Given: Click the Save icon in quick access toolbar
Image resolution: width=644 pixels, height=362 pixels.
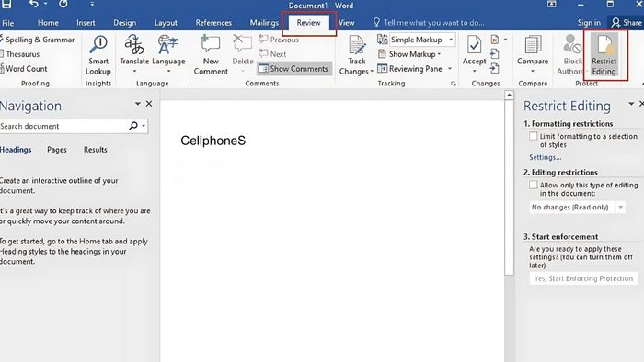Looking at the screenshot, I should [x=6, y=4].
